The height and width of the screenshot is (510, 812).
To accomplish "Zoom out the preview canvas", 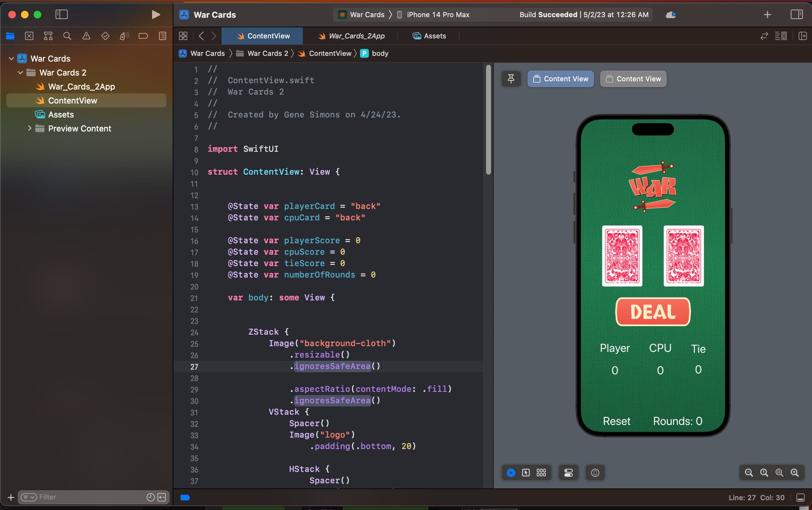I will 749,473.
